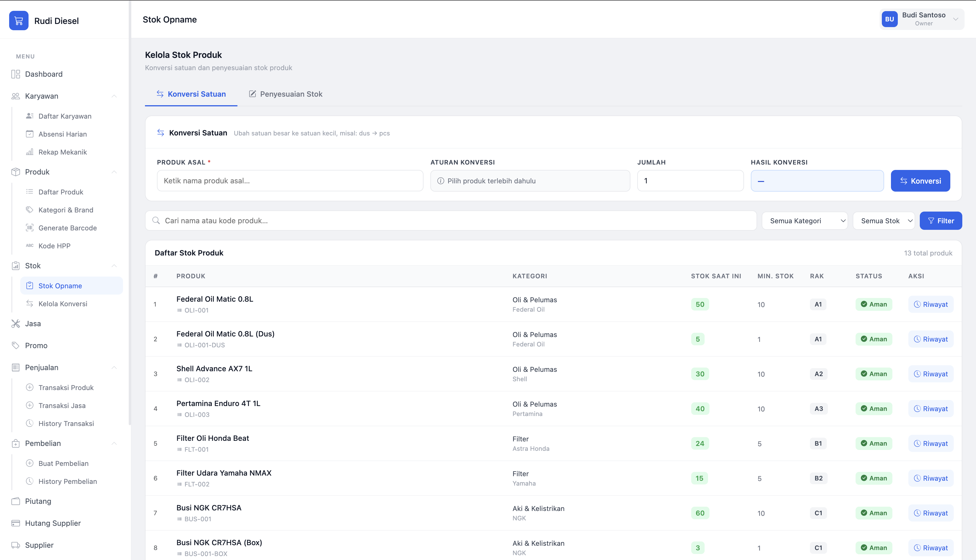976x560 pixels.
Task: Open Dashboard from sidebar
Action: point(43,74)
